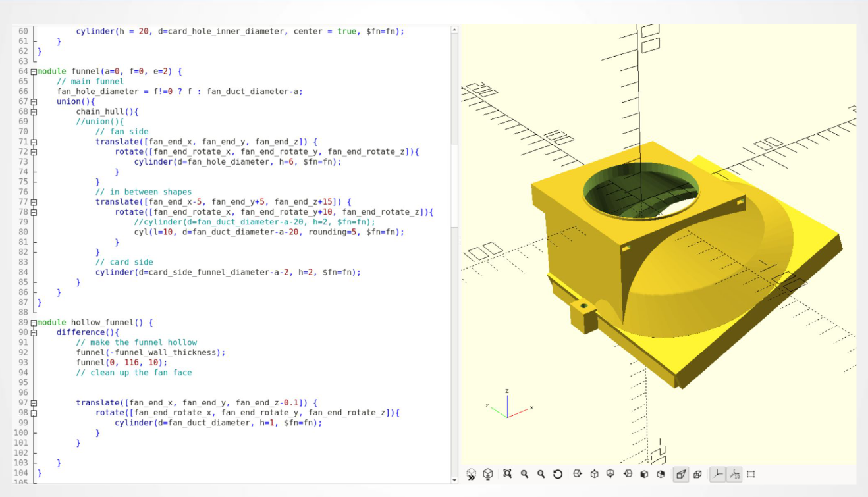Switch to the Front view

[x=644, y=474]
